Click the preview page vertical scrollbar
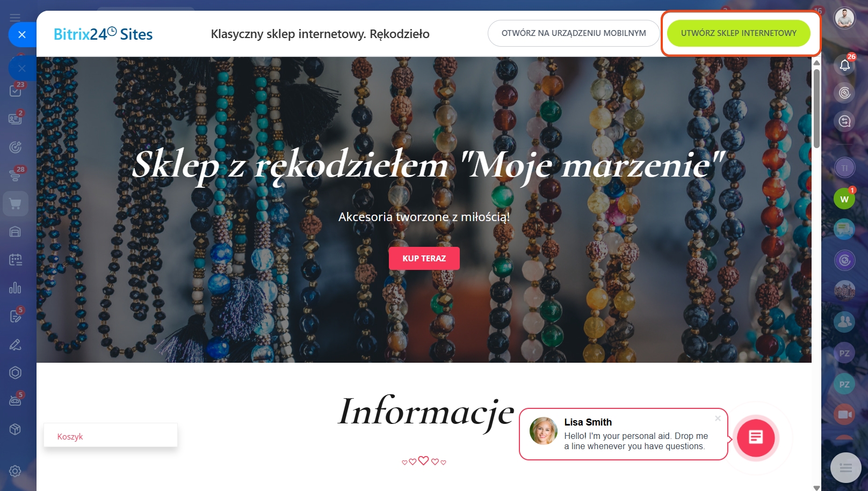 [x=816, y=108]
